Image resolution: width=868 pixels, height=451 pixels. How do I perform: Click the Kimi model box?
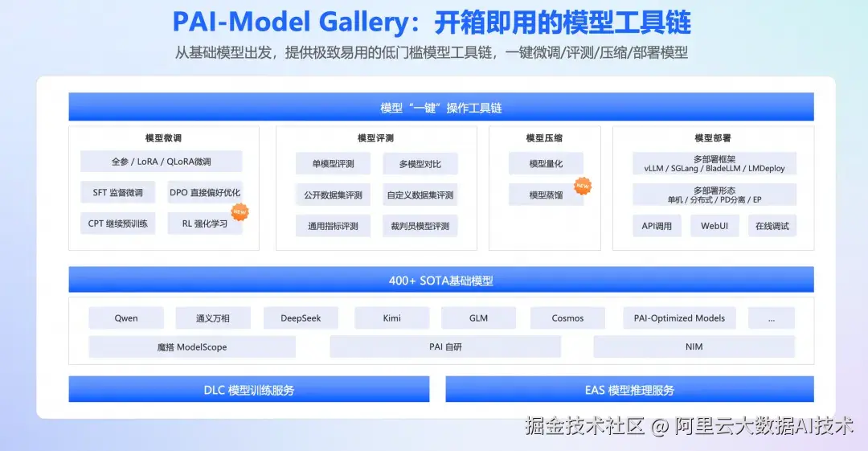[392, 318]
